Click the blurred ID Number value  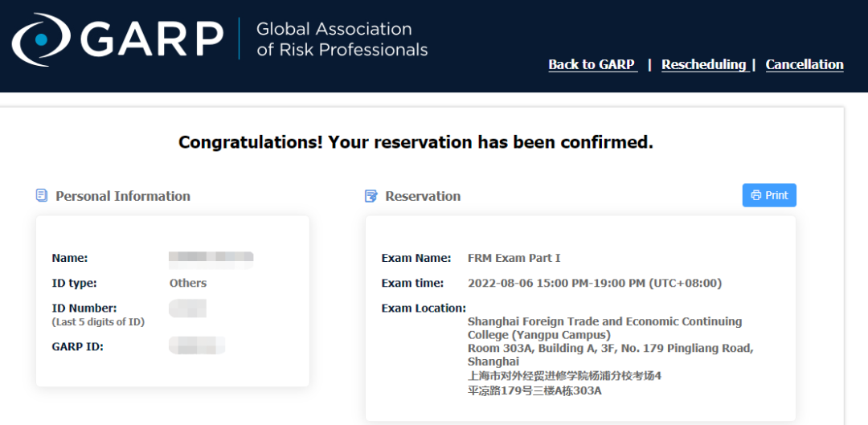point(188,308)
